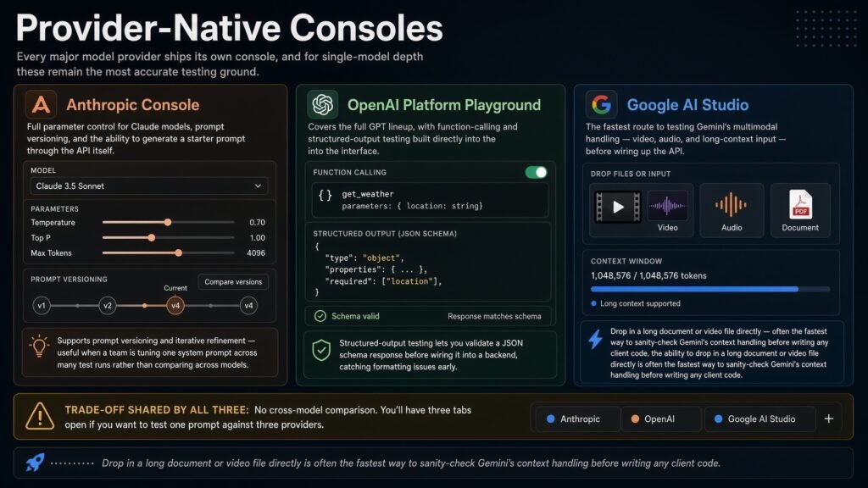Click the Top P value 1.00
Viewport: 868px width, 488px height.
click(x=257, y=238)
